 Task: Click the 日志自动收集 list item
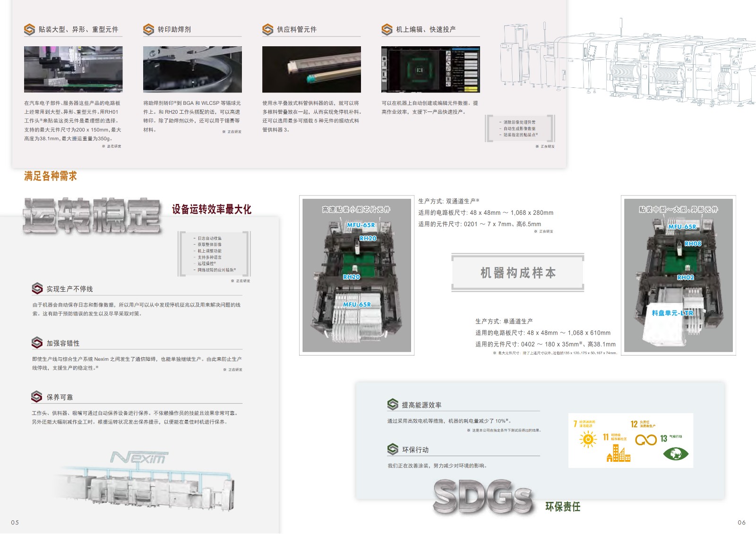(209, 238)
